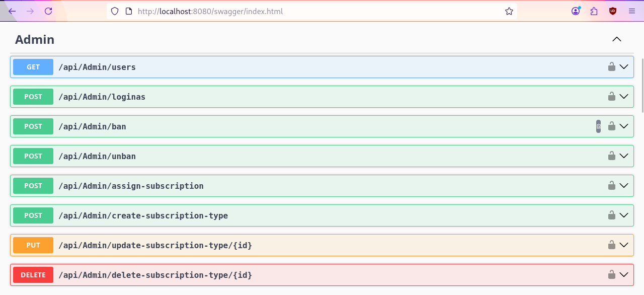Click the small pill icon on the ban endpoint

598,126
